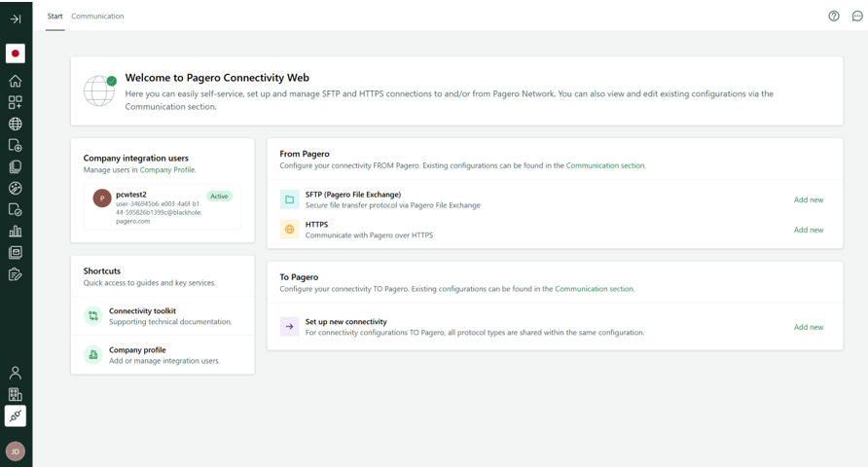Open the mailbox icon in sidebar
Viewport: 868px width, 468px height.
point(16,253)
